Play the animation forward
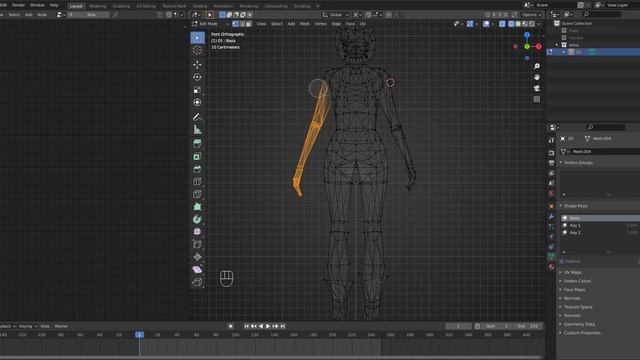Viewport: 640px width, 360px height. [268, 326]
